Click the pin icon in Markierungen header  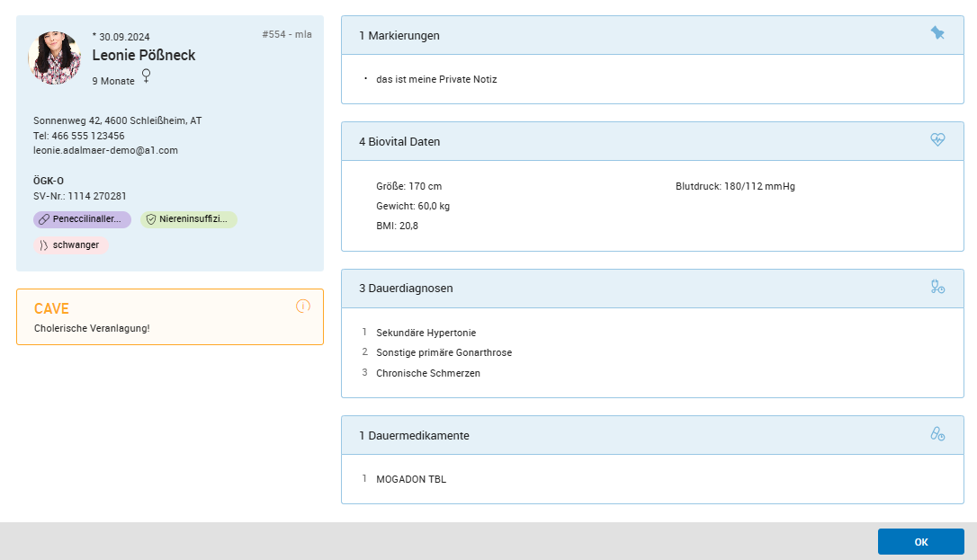point(937,33)
